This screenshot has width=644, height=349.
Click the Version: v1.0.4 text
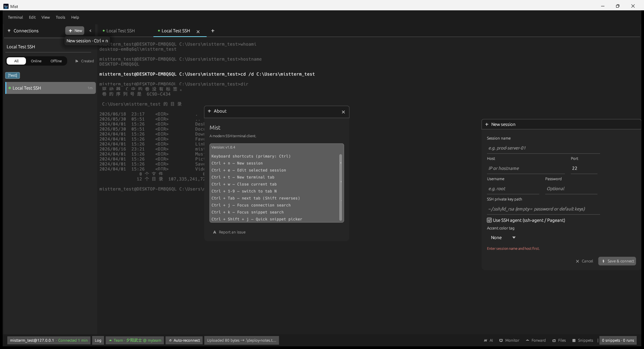[223, 147]
